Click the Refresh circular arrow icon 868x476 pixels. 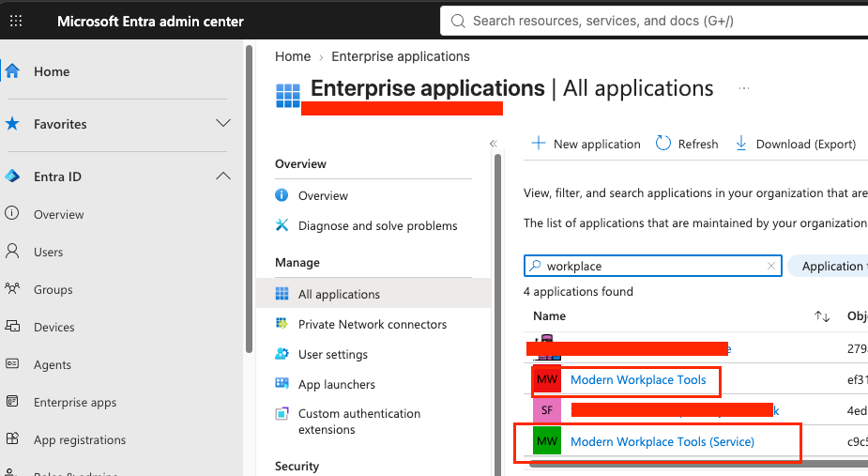coord(663,144)
